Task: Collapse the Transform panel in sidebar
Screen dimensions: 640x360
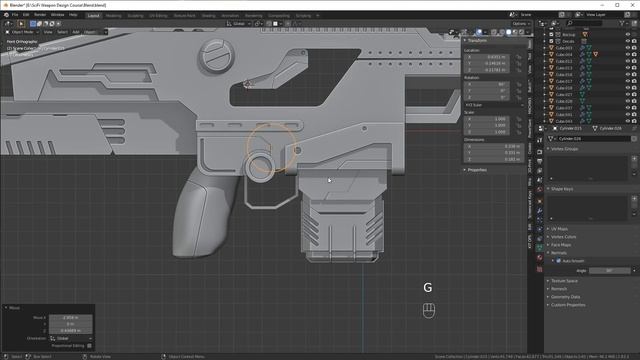Action: (x=477, y=40)
